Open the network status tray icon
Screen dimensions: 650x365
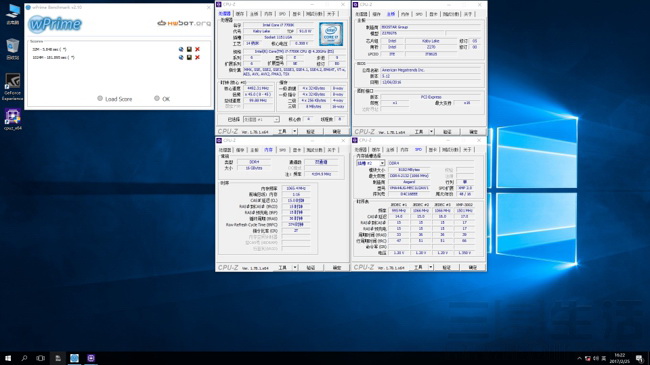tap(587, 358)
